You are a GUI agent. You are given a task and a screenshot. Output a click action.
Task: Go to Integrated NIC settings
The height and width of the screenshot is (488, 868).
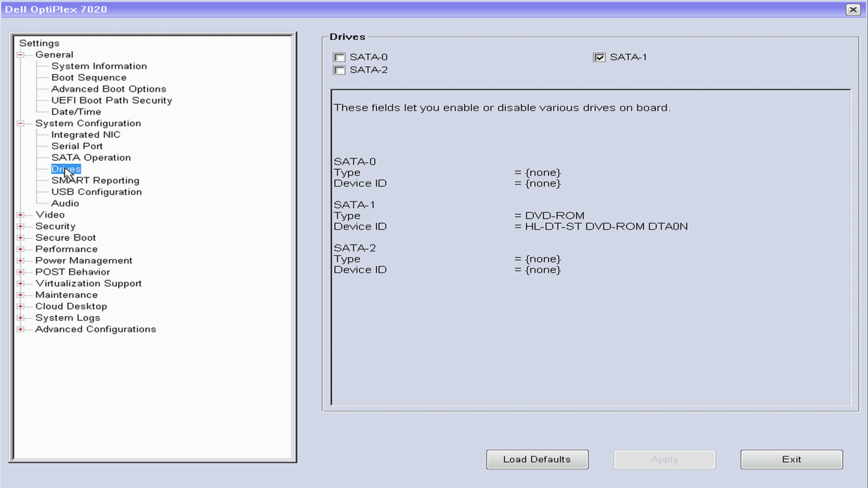pos(86,134)
